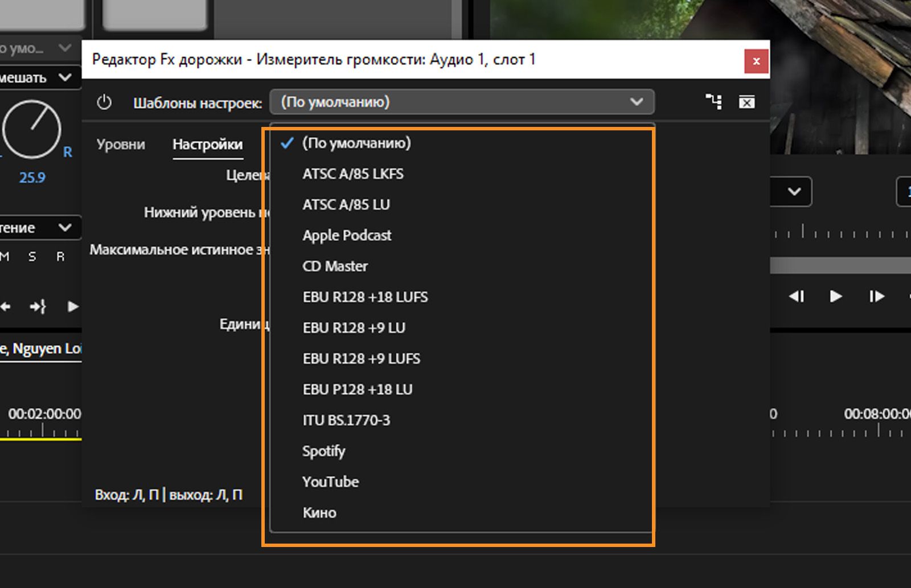Toggle the effect power (bypass) button
This screenshot has width=911, height=588.
tap(104, 103)
